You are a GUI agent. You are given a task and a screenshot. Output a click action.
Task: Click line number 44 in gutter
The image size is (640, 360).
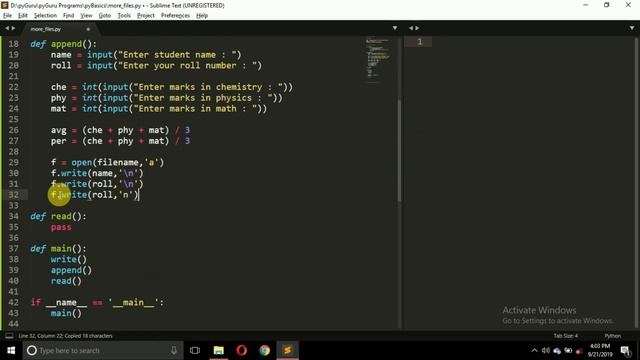(13, 324)
